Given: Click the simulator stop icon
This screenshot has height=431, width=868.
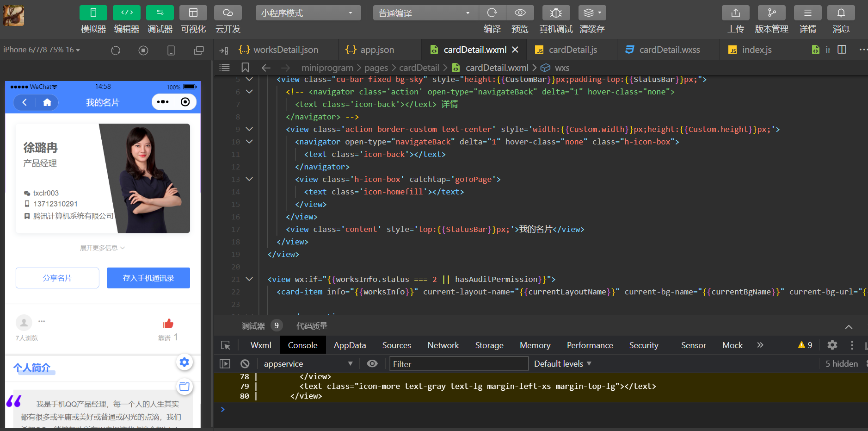Looking at the screenshot, I should (x=143, y=50).
